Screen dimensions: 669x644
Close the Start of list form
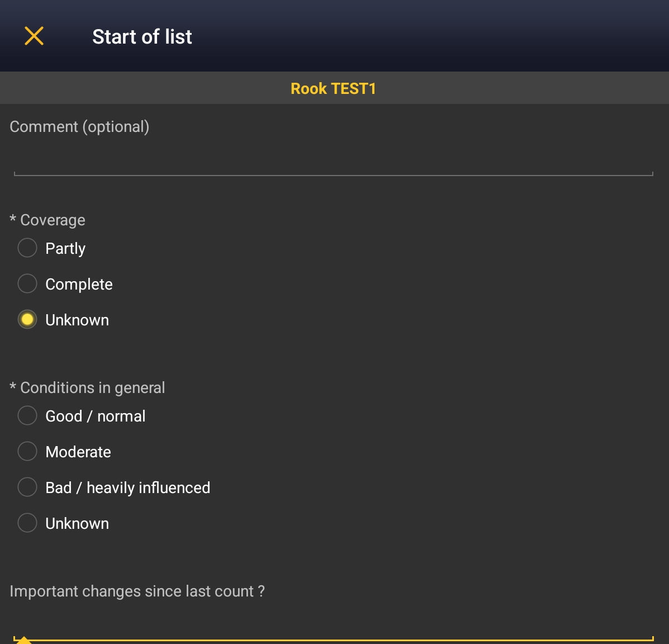[x=34, y=36]
